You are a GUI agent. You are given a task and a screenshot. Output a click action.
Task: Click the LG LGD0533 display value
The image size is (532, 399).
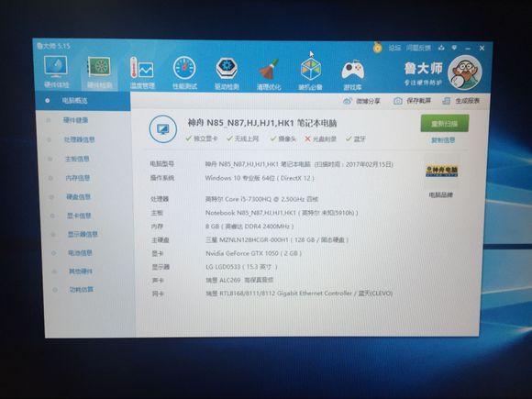pos(241,267)
